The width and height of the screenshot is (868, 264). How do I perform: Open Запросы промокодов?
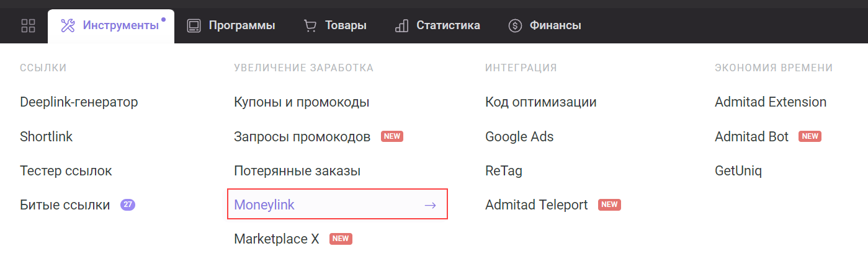(x=302, y=136)
